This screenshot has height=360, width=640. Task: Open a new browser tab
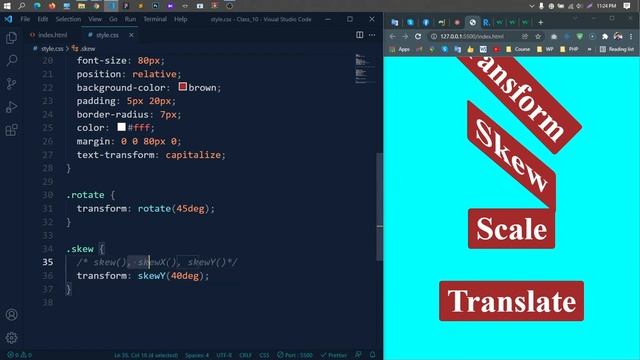pos(540,22)
